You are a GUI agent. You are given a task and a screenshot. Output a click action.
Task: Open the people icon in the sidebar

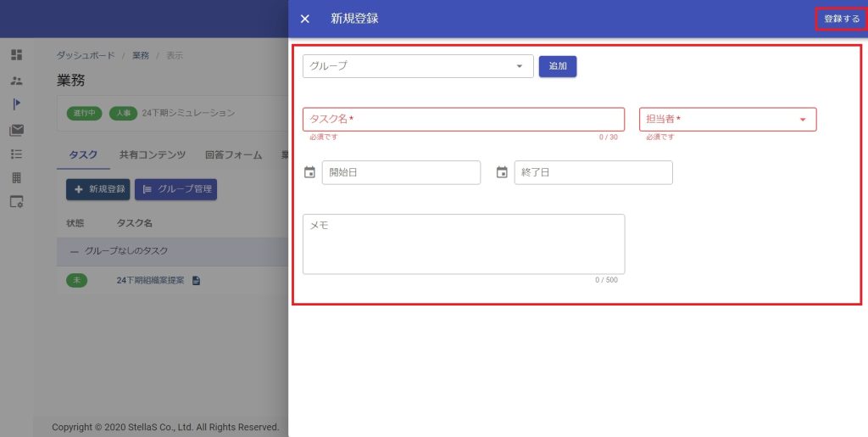(16, 81)
